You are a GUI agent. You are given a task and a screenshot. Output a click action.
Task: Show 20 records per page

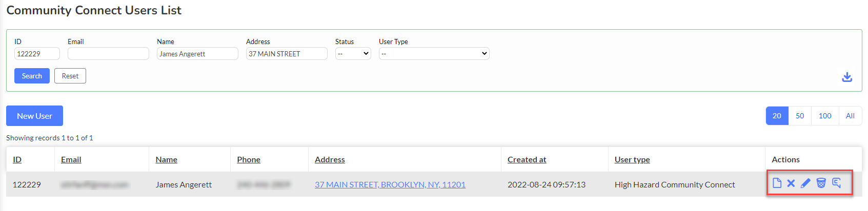point(777,116)
